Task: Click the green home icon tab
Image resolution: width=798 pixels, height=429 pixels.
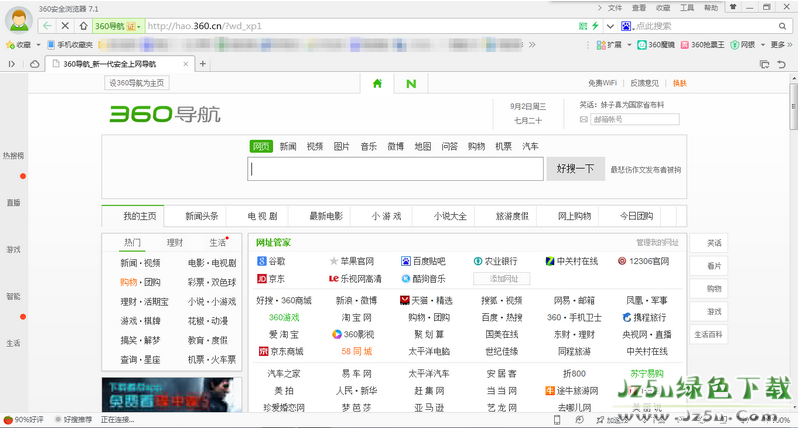Action: click(377, 83)
